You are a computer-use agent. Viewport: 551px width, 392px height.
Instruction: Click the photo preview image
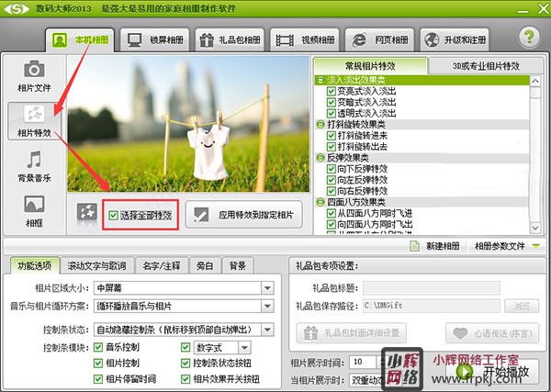(x=188, y=124)
